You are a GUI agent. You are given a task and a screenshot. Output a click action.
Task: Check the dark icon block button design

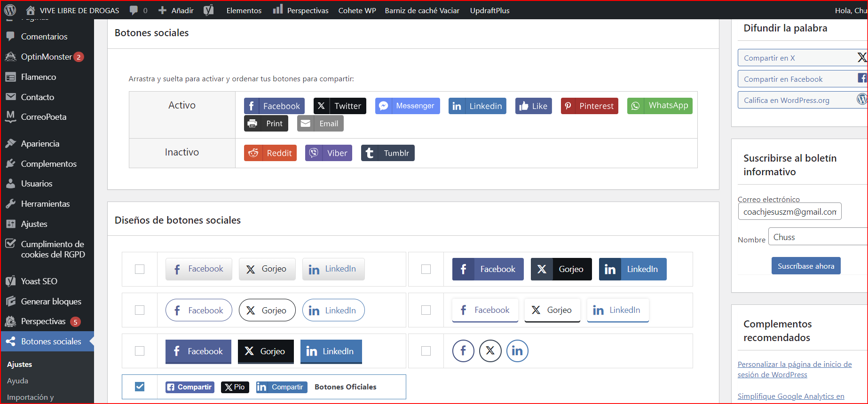click(426, 269)
